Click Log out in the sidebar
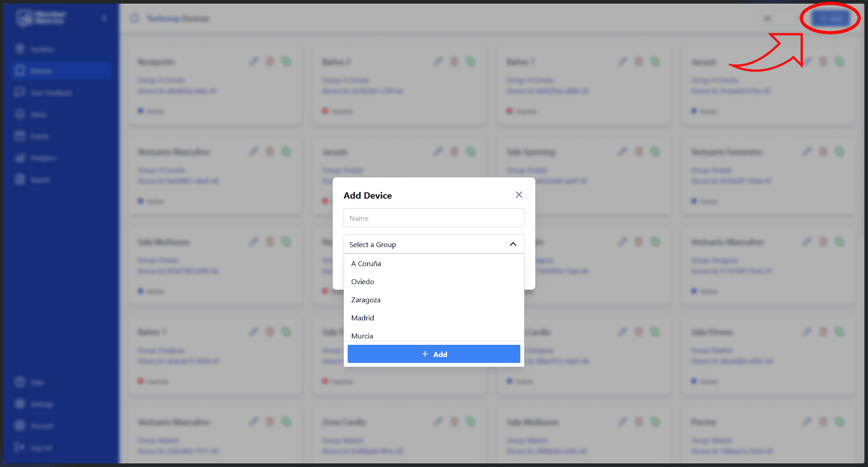 (x=41, y=448)
